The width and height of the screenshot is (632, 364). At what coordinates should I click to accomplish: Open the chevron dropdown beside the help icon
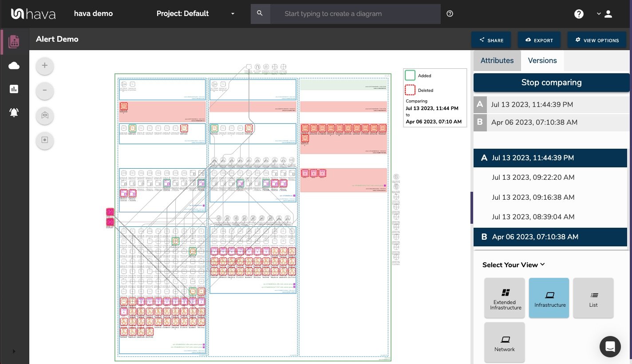(597, 14)
